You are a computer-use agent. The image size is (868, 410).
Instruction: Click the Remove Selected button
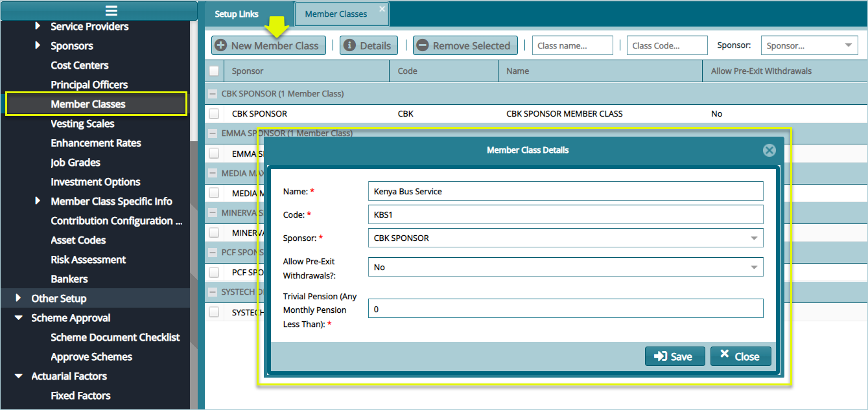[x=465, y=45]
